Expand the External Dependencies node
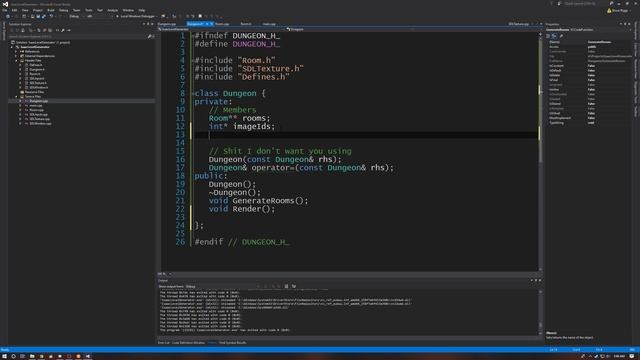Screen dimensions: 640x360 click(x=16, y=56)
